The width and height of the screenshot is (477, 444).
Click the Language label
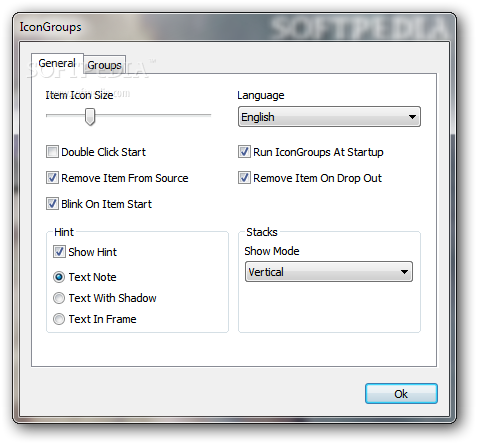point(261,95)
